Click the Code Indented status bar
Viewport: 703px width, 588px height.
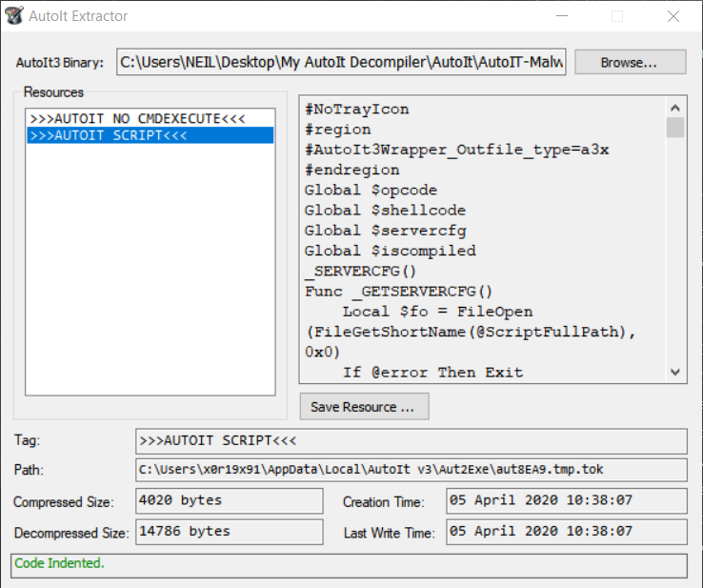[349, 564]
